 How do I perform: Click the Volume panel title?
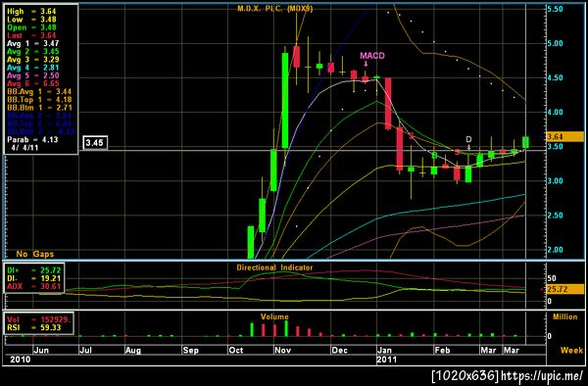[274, 316]
